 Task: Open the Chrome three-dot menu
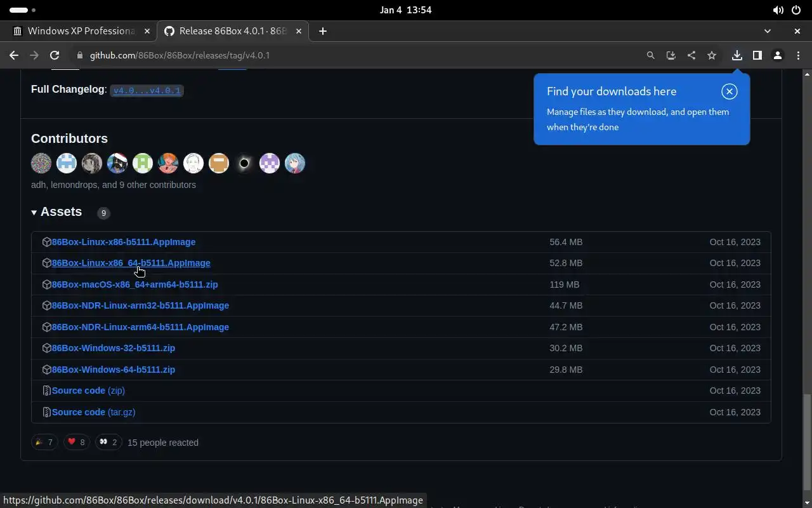point(797,55)
